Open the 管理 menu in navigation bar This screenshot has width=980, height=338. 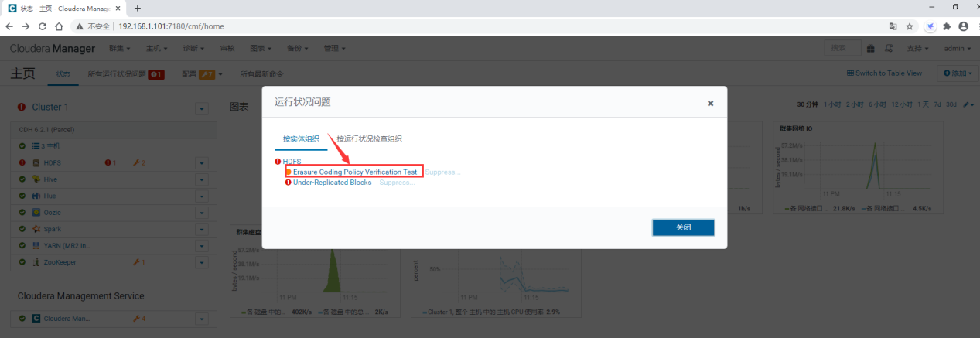coord(335,48)
